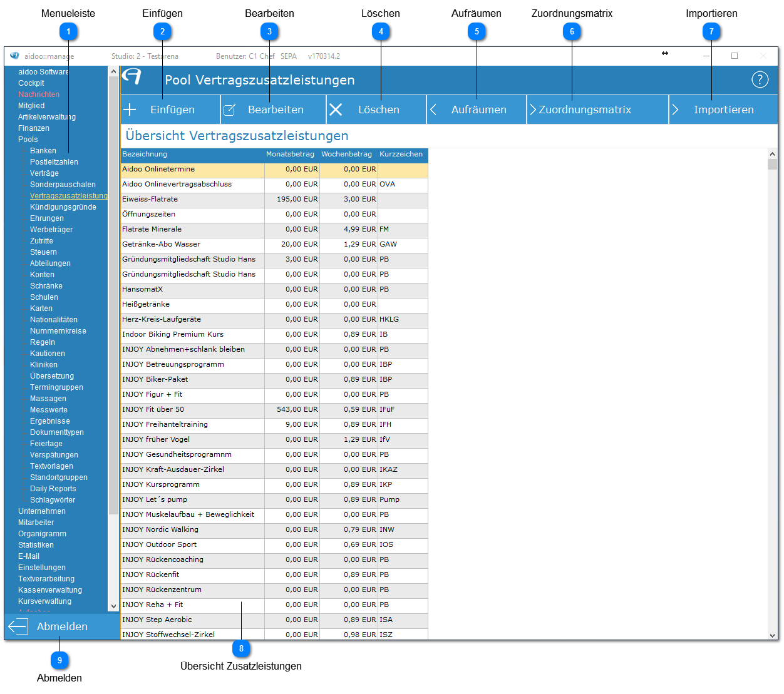Select the Aidoo Onlinevertragsabschluss row
The image size is (784, 694).
(x=274, y=185)
